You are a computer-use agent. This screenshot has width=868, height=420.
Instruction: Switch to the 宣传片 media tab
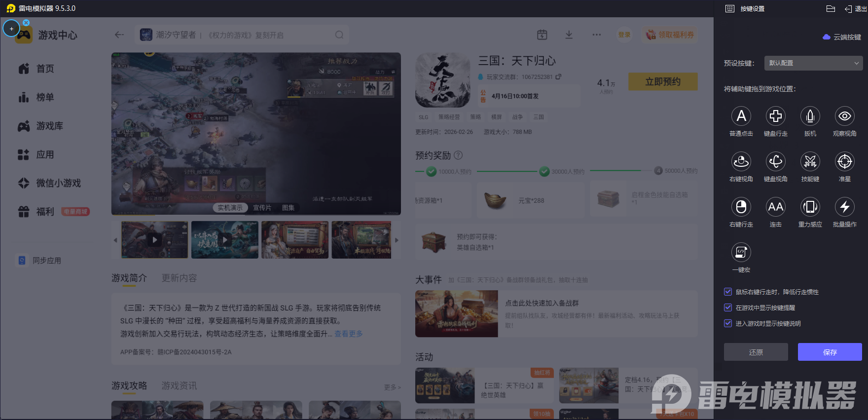pyautogui.click(x=262, y=208)
